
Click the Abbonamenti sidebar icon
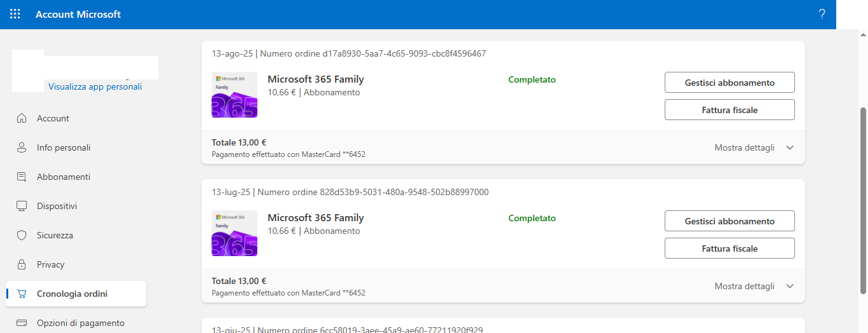tap(22, 177)
